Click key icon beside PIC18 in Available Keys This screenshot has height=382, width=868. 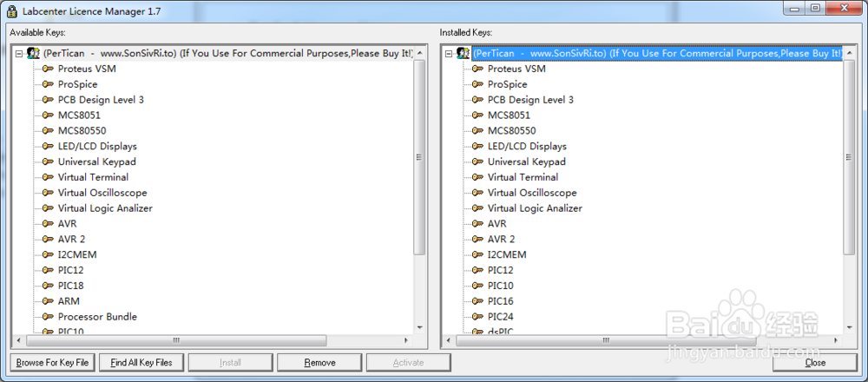tap(48, 286)
